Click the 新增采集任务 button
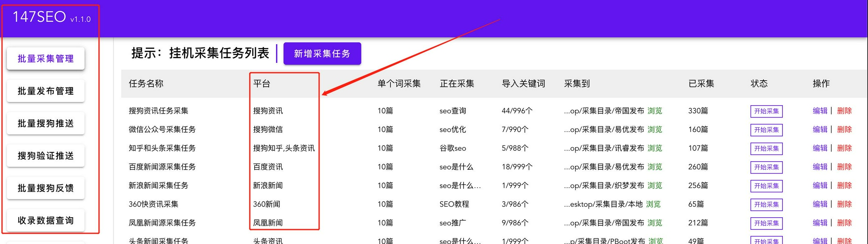 click(x=322, y=53)
